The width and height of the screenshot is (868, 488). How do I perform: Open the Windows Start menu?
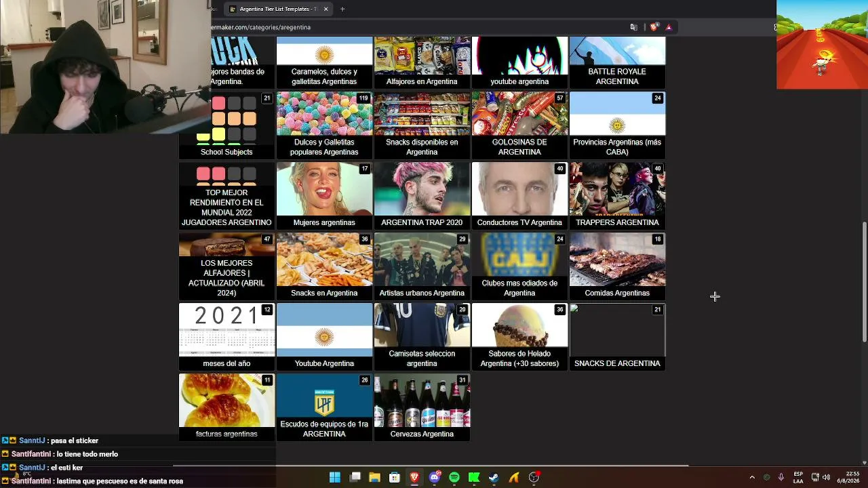335,477
